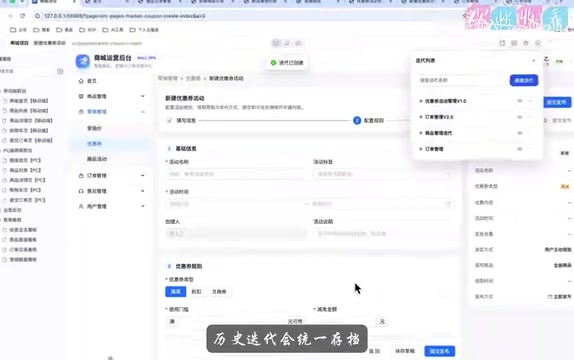Select 优惠券 in the sidebar submenu
Viewport: 574px width, 360px height.
pos(94,144)
